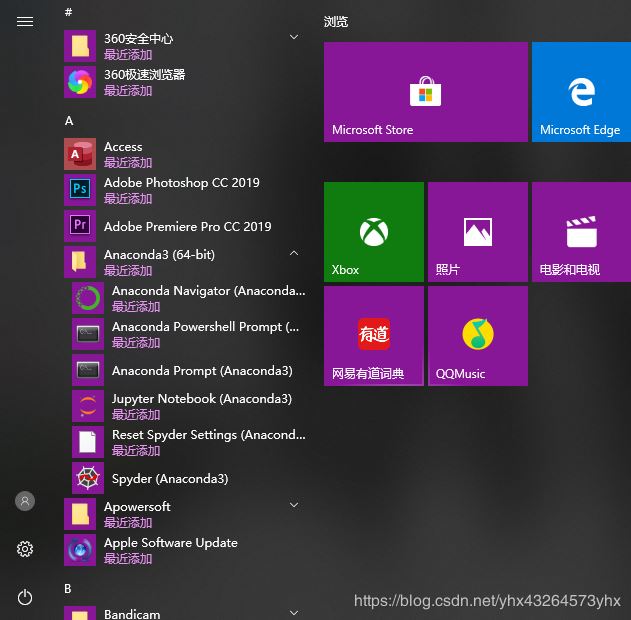Open Access via its red icon
The height and width of the screenshot is (620, 631).
coord(80,154)
